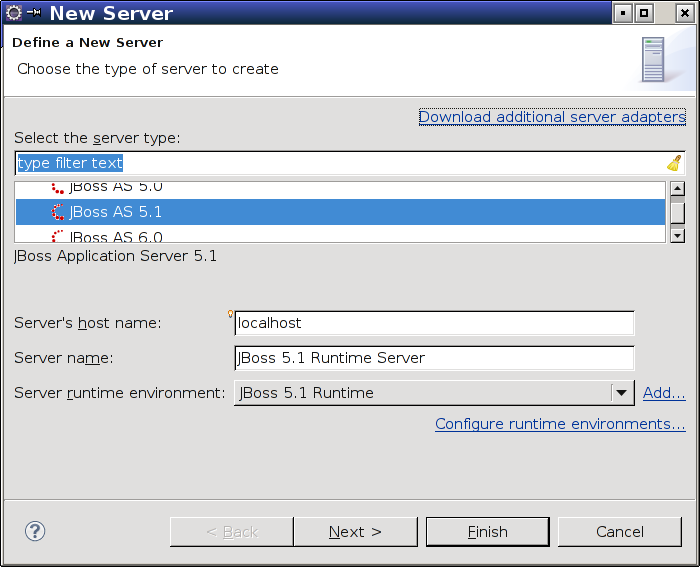Click the JBoss AS 5.1 red icon
The width and height of the screenshot is (700, 567).
tap(58, 212)
